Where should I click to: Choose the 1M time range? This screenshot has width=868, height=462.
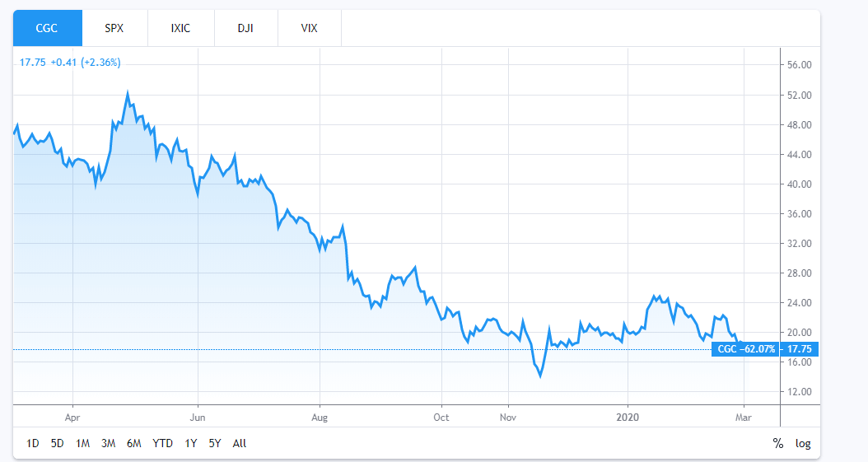pos(82,443)
